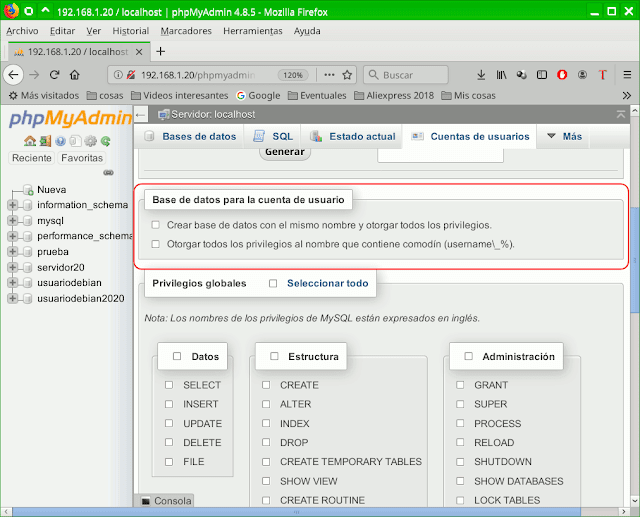Reload navigation panel green refresh icon
640x517 pixels.
coord(106,141)
